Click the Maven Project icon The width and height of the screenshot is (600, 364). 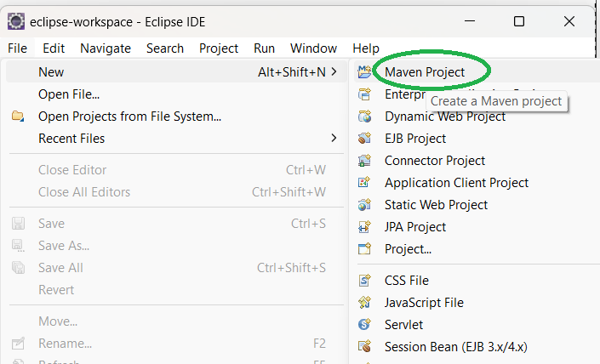tap(365, 72)
